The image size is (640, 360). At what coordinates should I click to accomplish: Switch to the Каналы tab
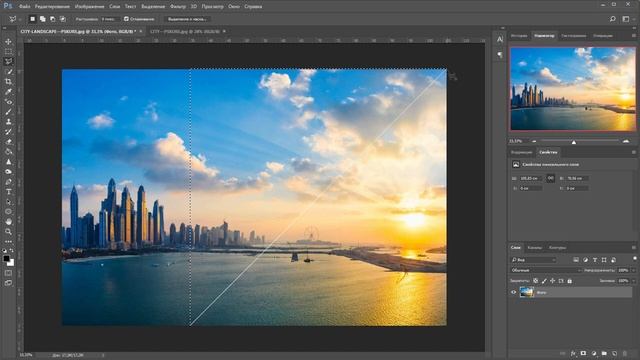pos(534,248)
